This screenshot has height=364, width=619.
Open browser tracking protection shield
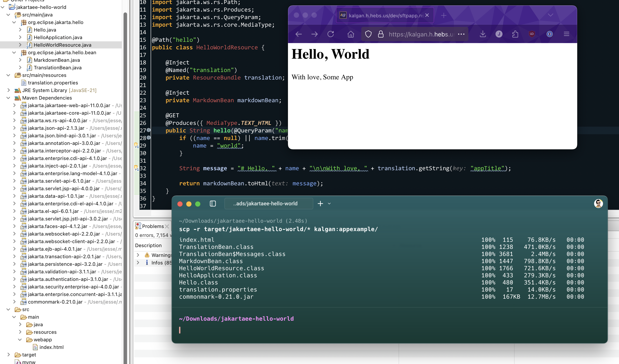[x=368, y=34]
